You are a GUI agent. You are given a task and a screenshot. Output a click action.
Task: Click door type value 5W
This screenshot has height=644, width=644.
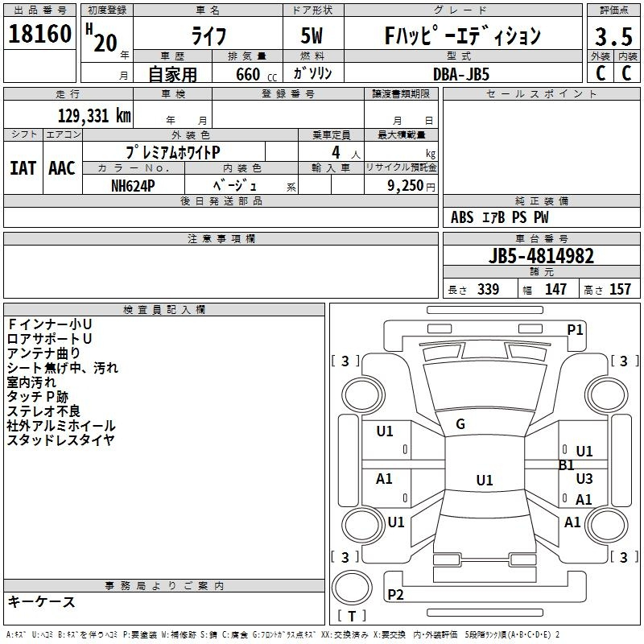tap(312, 35)
